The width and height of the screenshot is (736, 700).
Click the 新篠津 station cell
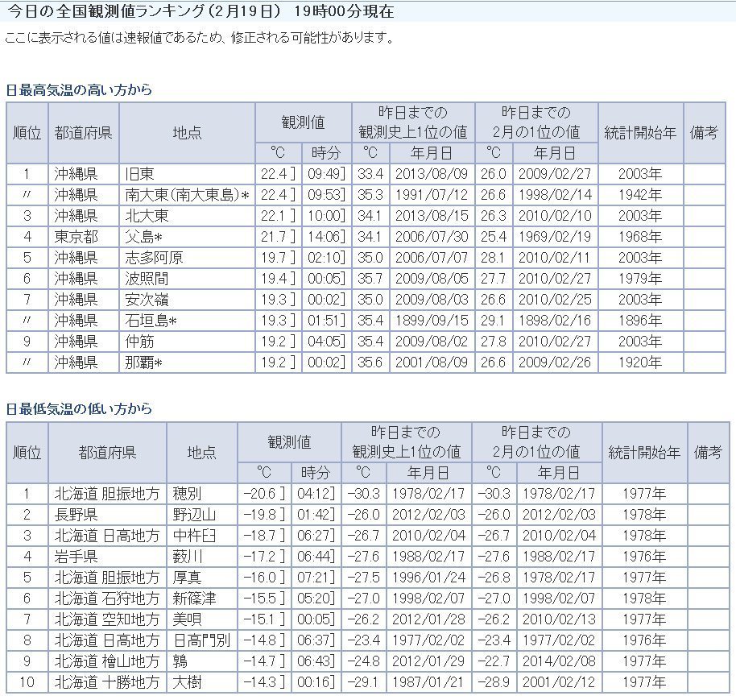194,598
